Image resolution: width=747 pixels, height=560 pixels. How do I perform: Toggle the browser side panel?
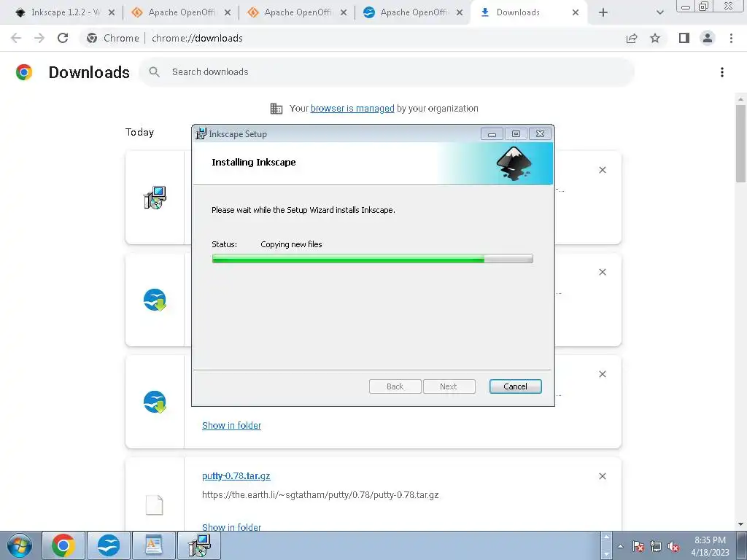684,38
